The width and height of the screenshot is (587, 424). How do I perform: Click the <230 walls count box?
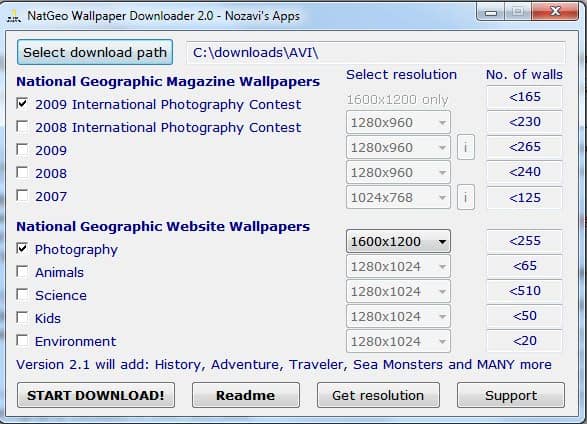coord(524,122)
